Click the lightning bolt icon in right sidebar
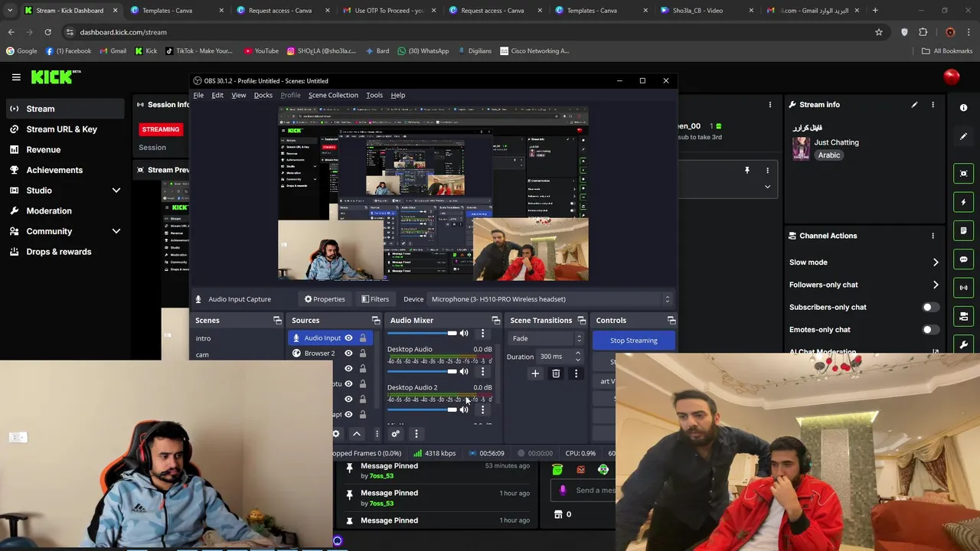This screenshot has width=980, height=551. (x=964, y=202)
